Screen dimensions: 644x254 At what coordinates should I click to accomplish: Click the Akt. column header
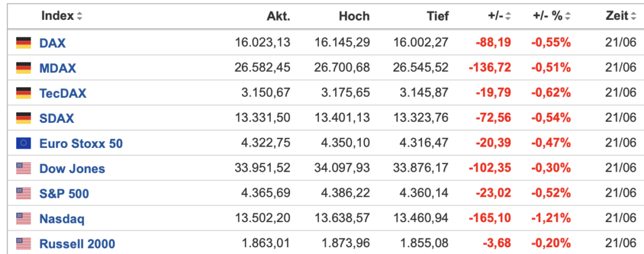coord(278,16)
